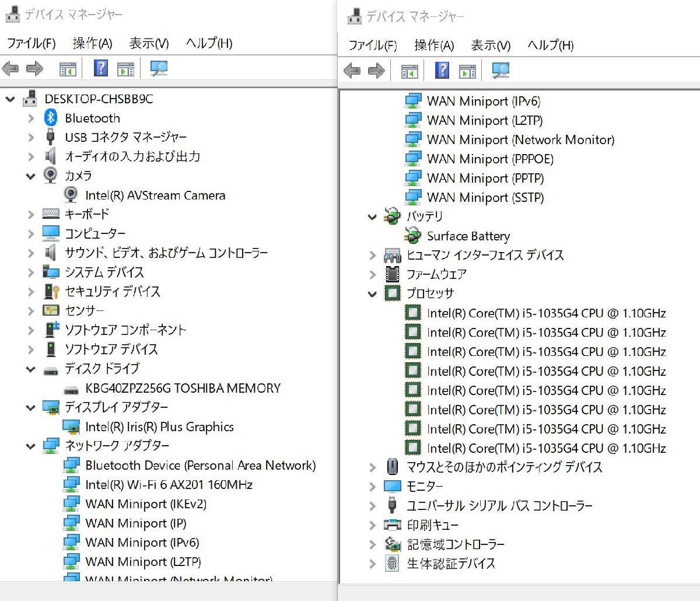Select USB コネクタ マネージャー item

click(125, 137)
